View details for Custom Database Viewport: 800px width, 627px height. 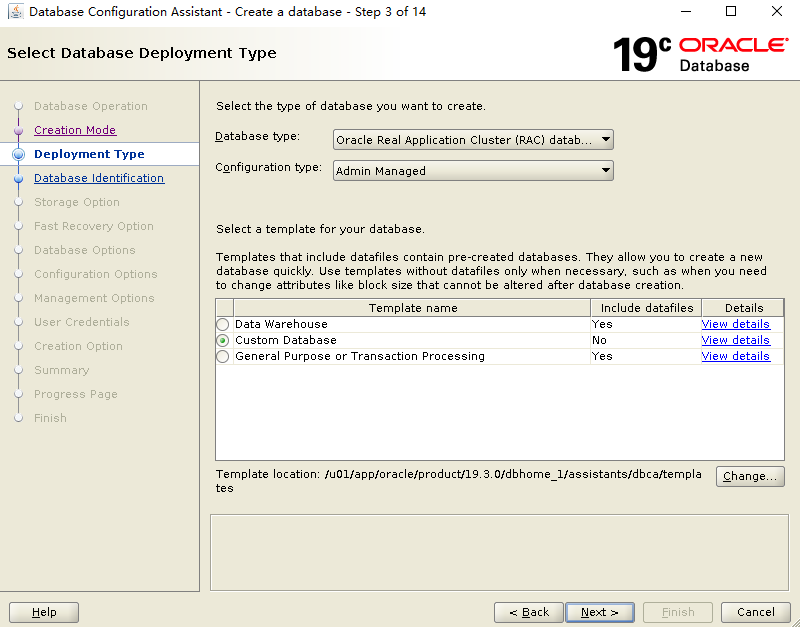click(x=735, y=340)
